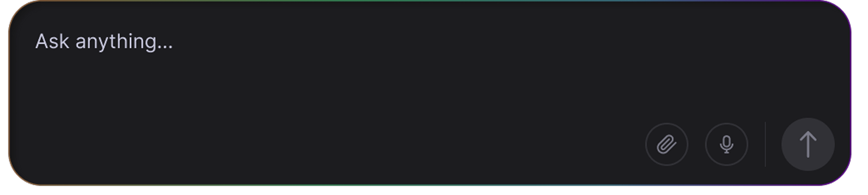Click inside the dark chat input area
The width and height of the screenshot is (868, 195).
pos(429,93)
